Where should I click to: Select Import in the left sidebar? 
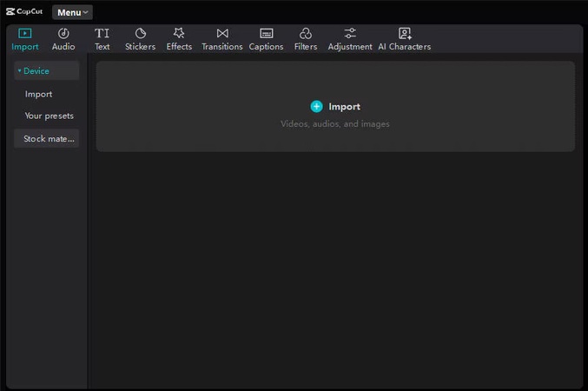point(38,94)
